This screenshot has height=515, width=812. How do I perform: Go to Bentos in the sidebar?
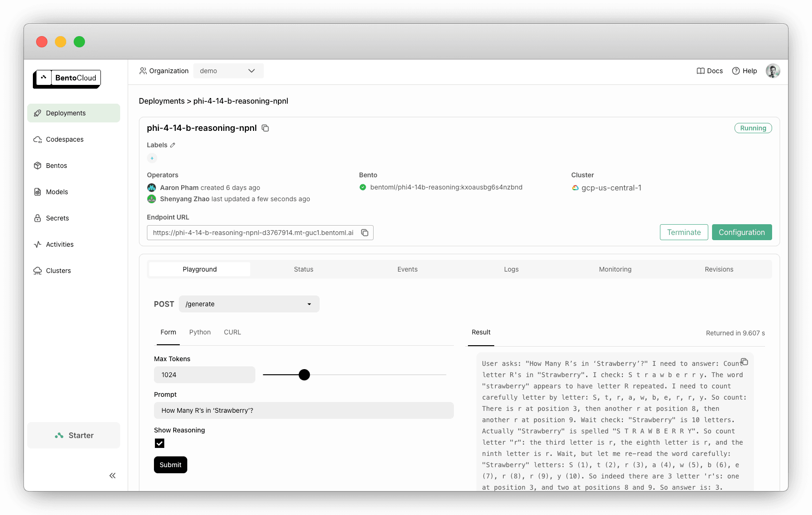[74, 166]
